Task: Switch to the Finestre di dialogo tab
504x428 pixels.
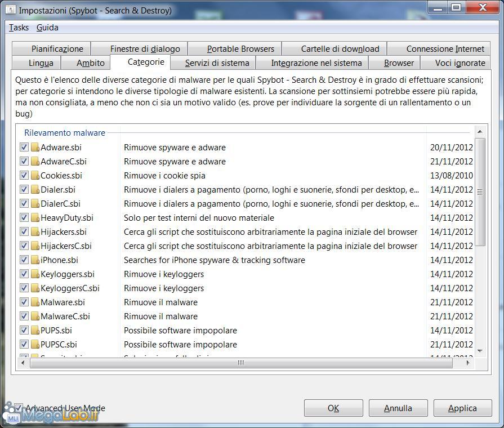Action: pyautogui.click(x=139, y=48)
